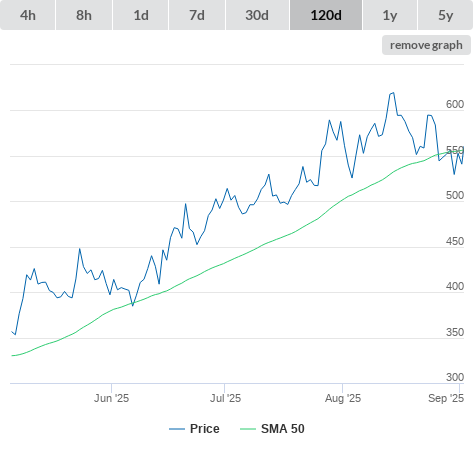
Task: Click the 450 price axis label
Action: click(x=455, y=241)
